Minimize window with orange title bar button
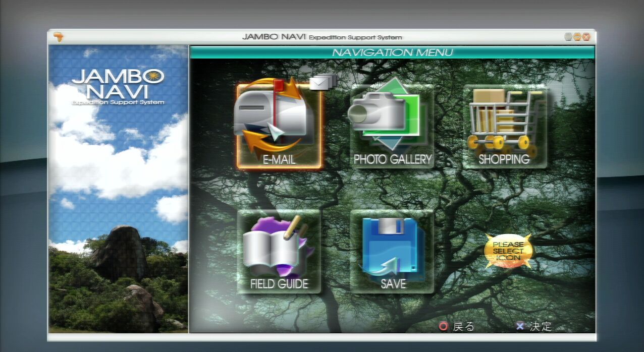 click(x=577, y=37)
